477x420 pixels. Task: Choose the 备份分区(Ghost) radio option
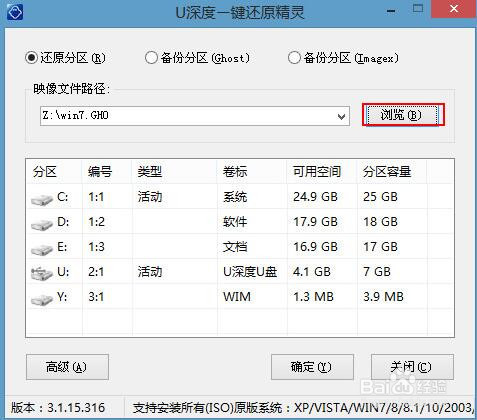(151, 58)
